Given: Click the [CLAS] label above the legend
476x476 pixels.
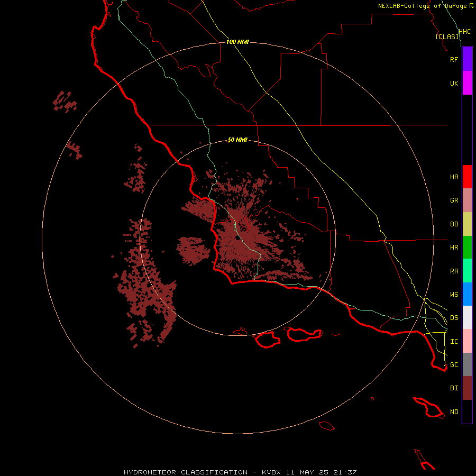Looking at the screenshot, I should (447, 36).
